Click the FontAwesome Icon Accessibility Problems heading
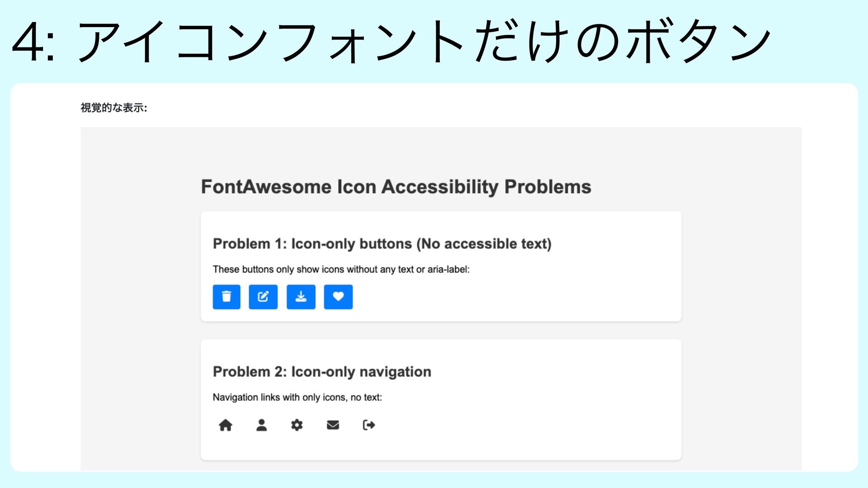This screenshot has width=868, height=488. (x=396, y=187)
